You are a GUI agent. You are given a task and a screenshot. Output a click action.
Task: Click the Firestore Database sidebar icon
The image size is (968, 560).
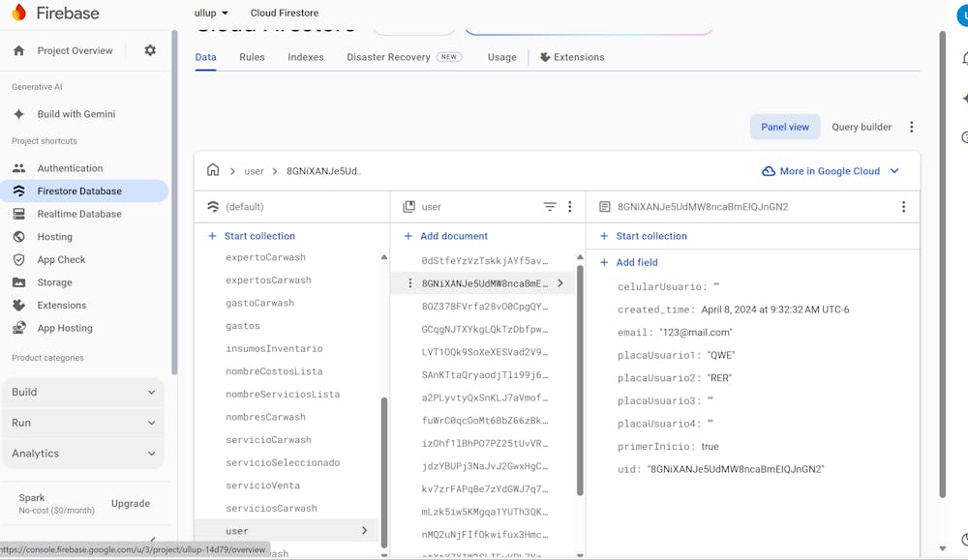[x=19, y=192]
